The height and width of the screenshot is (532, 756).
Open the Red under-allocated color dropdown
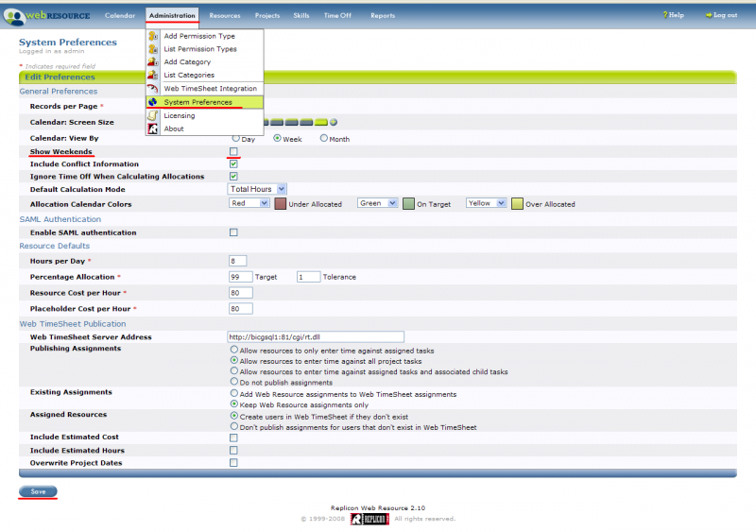(249, 203)
